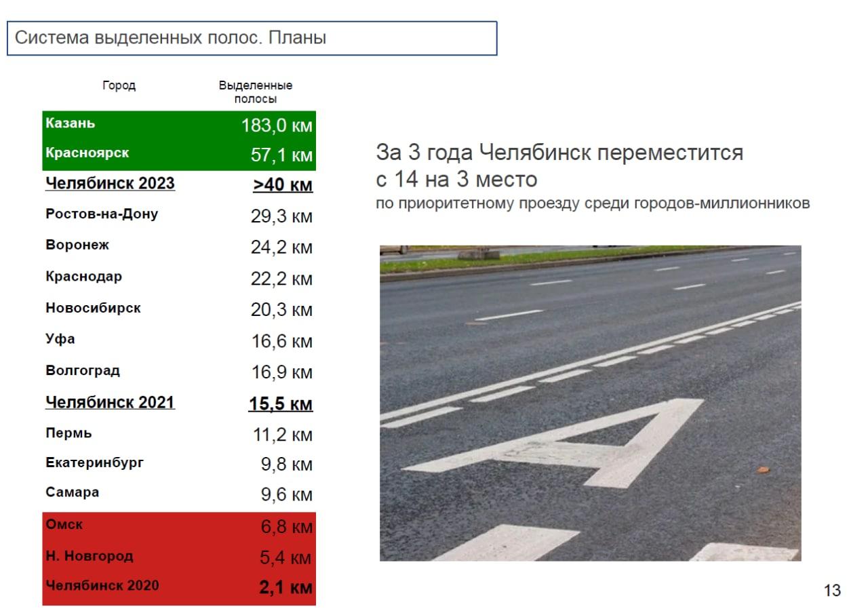
Task: Select the "Красноярск" row in the green block
Action: coord(87,153)
